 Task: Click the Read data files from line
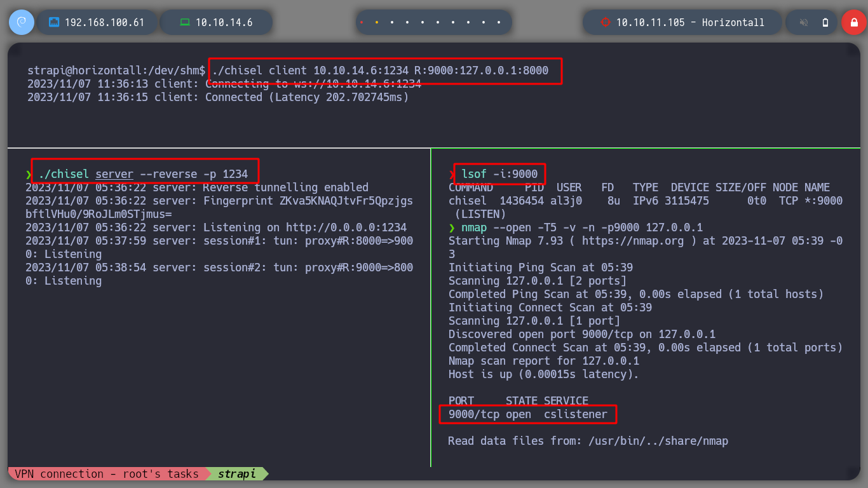coord(588,441)
